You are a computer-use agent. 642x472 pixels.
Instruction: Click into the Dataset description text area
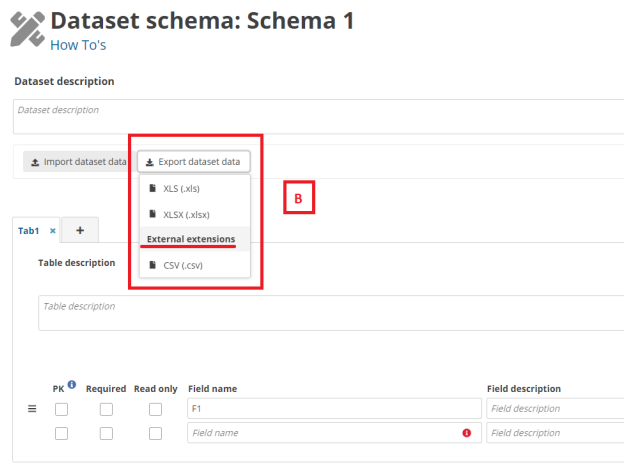point(320,116)
